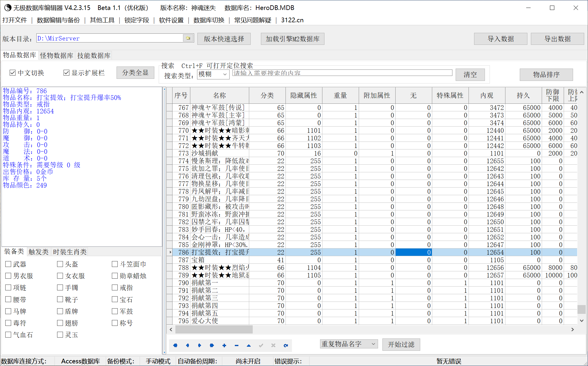
Task: Select row 767 神魂ヤ军鼓[传说]
Action: coord(372,108)
